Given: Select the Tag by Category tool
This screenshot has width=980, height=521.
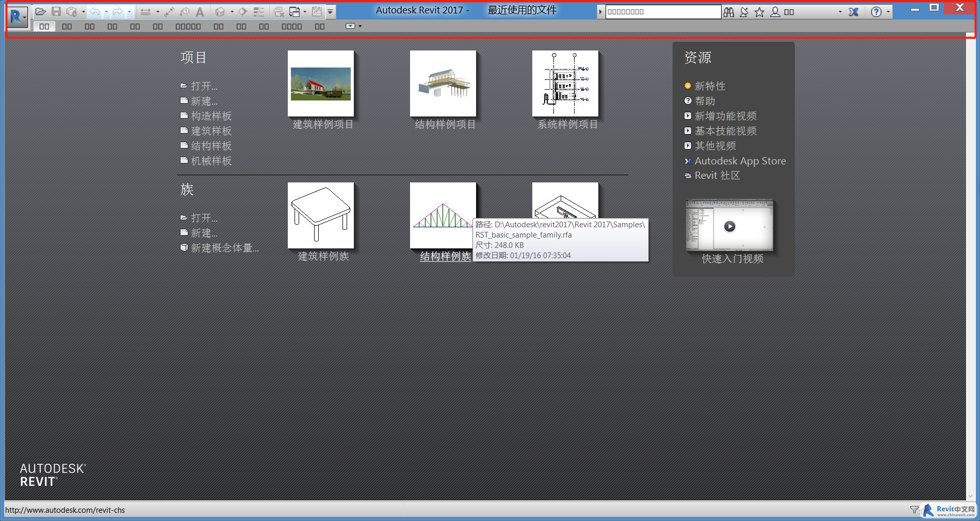Looking at the screenshot, I should coord(185,11).
